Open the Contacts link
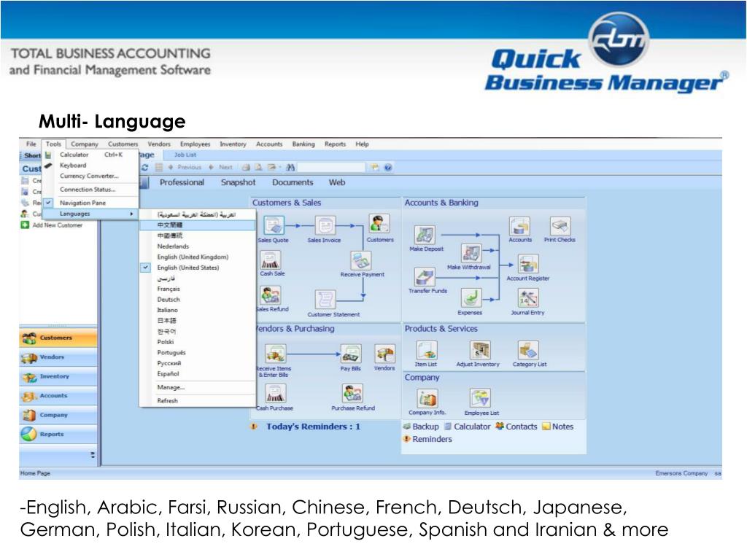Screen dimensions: 747x560 pyautogui.click(x=516, y=427)
